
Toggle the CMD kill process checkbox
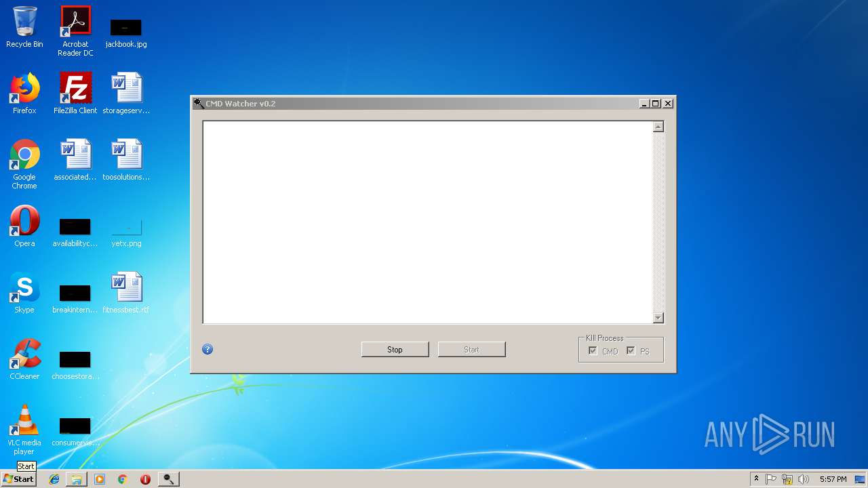(x=593, y=351)
